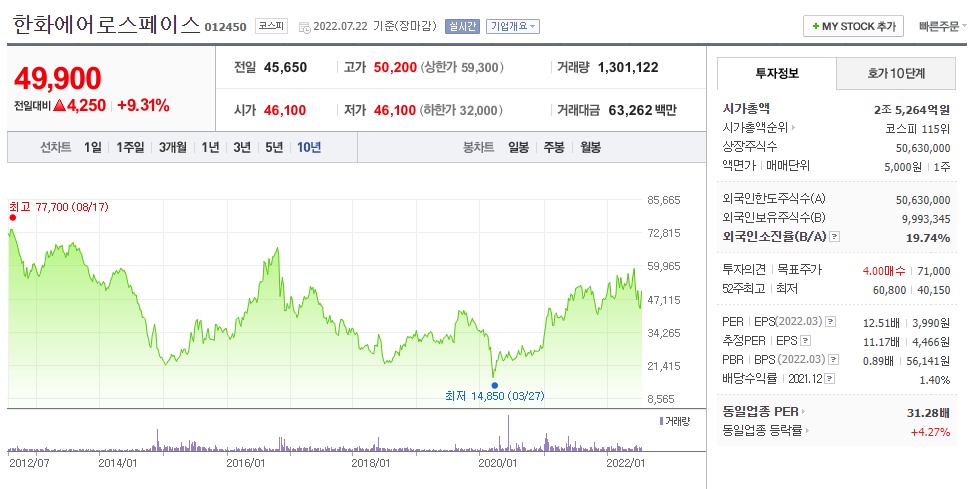Viewport: 970px width, 489px height.
Task: Click the 10-year price line chart
Action: click(325, 303)
